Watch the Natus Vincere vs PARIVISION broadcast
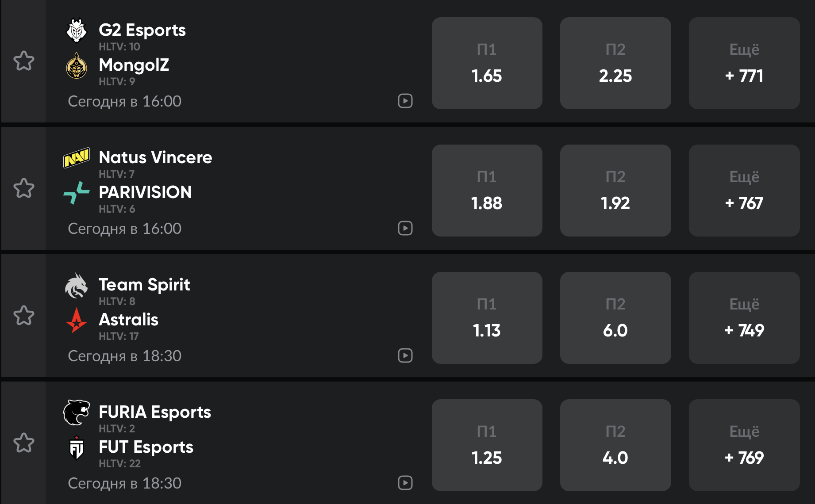 [x=405, y=229]
